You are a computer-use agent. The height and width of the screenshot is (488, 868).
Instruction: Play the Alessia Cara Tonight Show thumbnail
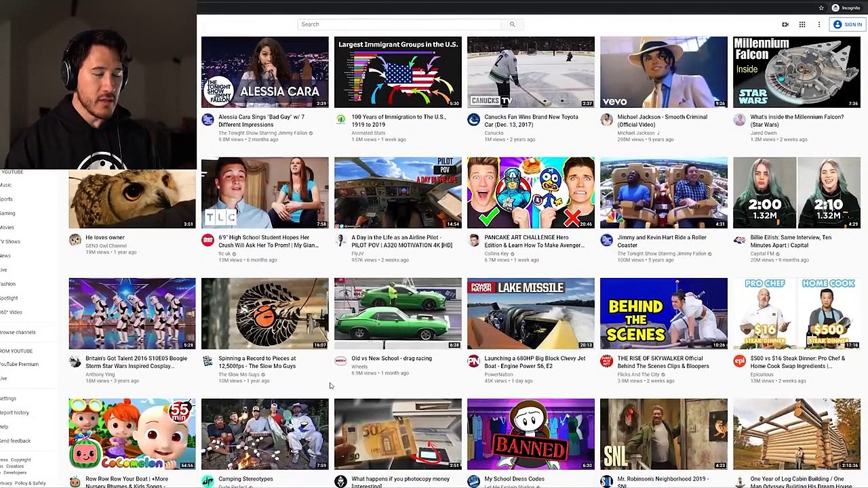click(264, 73)
